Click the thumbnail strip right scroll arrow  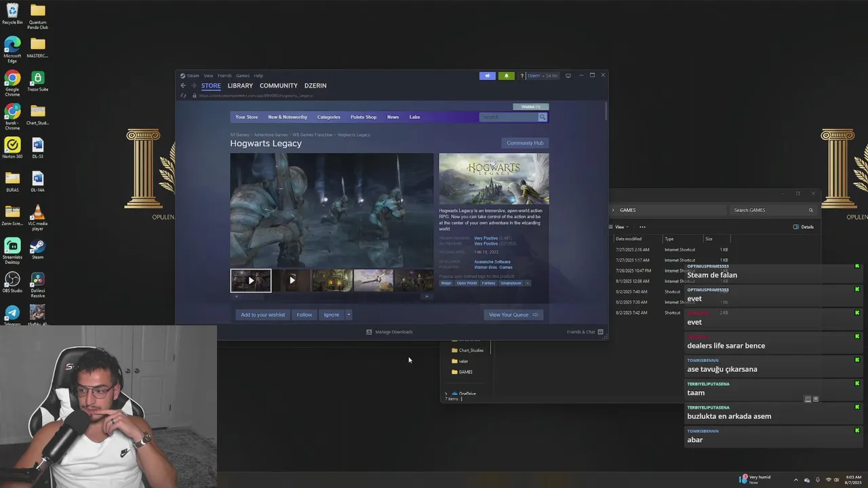[x=427, y=296]
